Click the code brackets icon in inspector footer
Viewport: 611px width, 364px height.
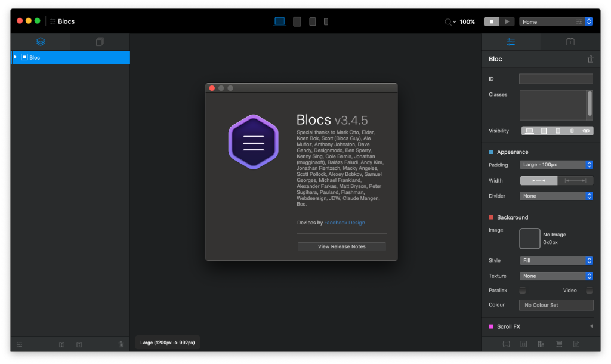506,344
